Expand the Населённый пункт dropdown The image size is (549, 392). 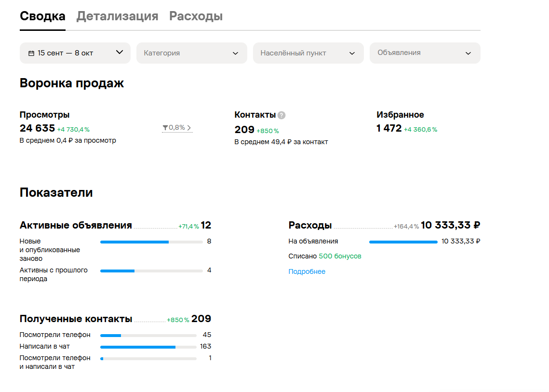(x=308, y=53)
